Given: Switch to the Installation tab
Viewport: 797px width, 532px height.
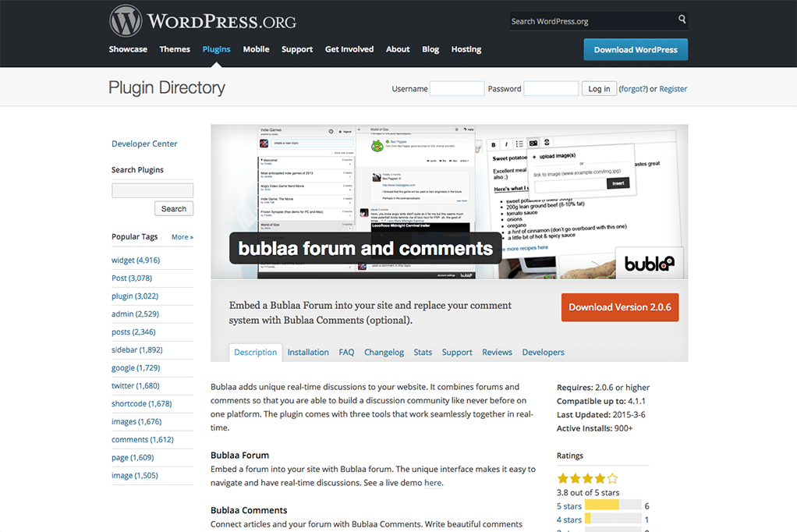Looking at the screenshot, I should 308,353.
